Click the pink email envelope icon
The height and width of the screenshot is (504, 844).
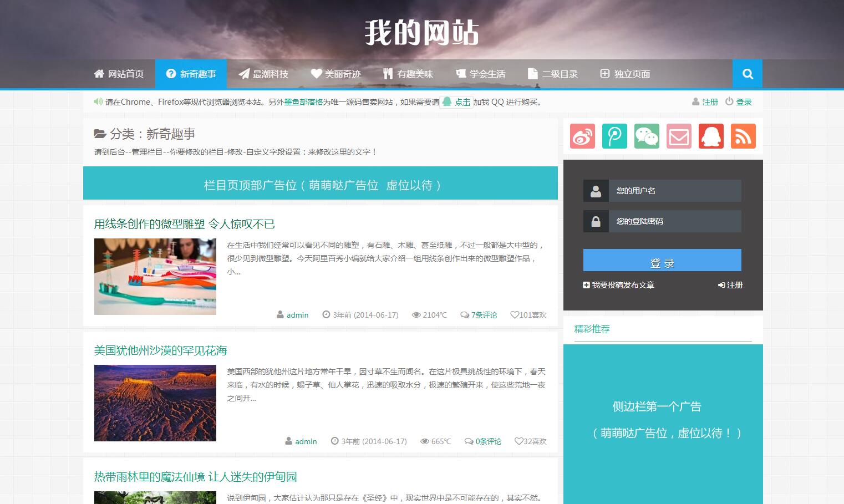point(679,136)
